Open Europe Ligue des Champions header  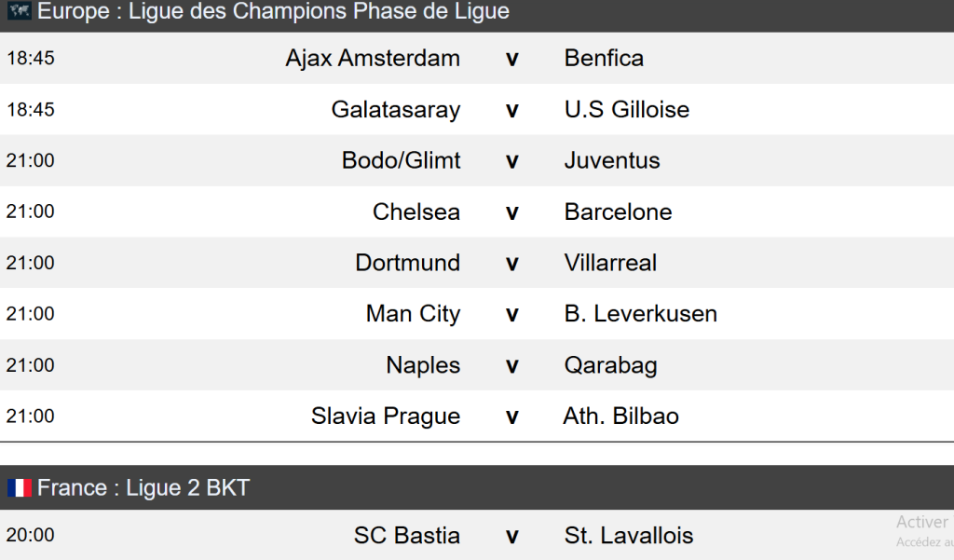(x=273, y=12)
